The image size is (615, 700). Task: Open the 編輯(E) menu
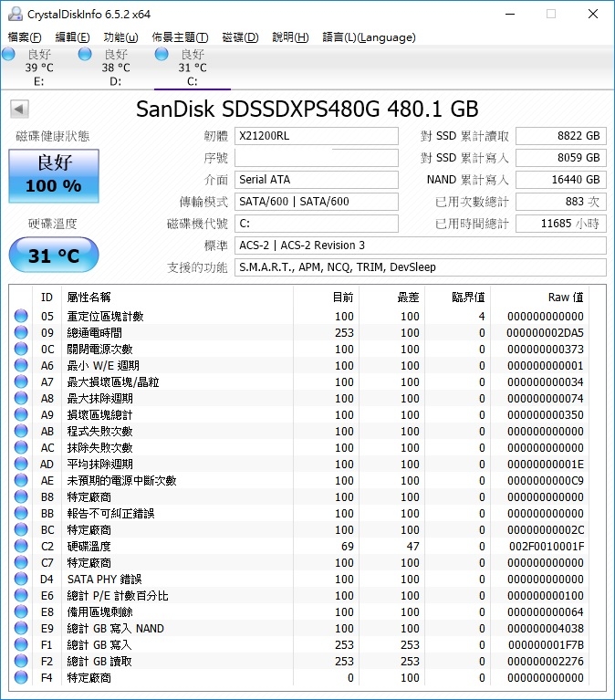(x=72, y=37)
